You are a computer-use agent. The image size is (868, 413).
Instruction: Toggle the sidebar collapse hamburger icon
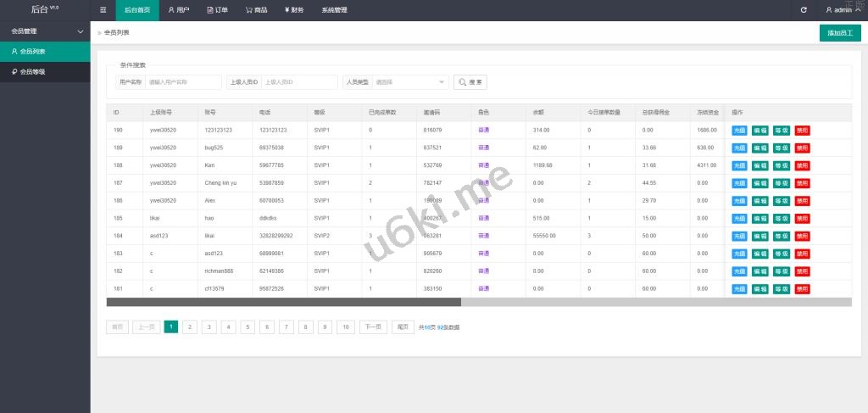point(103,10)
